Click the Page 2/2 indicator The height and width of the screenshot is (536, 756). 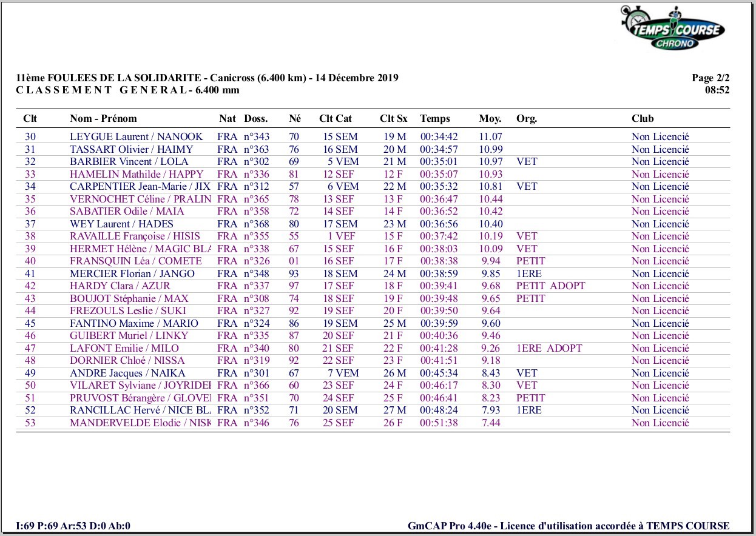click(x=710, y=78)
